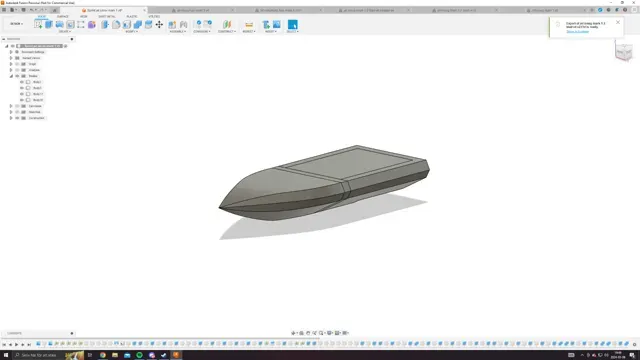
Task: Open the Data Panel grid icon
Action: [x=4, y=10]
